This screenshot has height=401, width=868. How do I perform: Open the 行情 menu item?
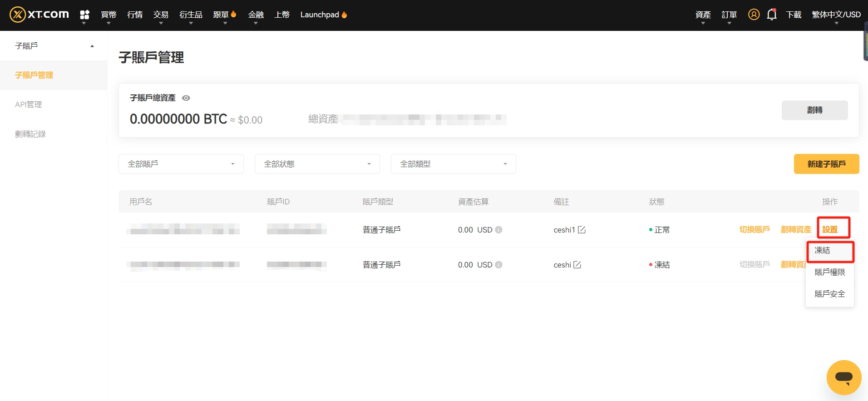[x=135, y=15]
